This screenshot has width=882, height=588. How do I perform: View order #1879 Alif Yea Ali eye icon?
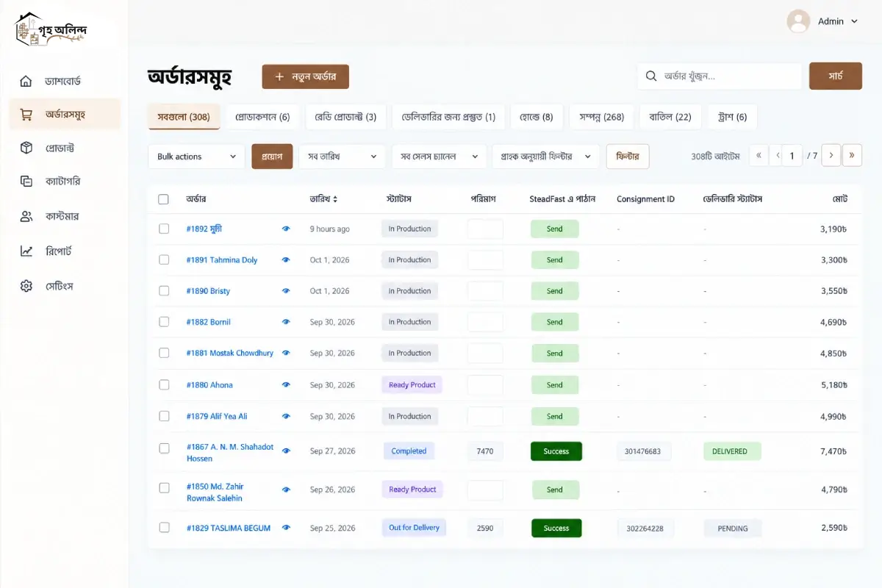[286, 416]
